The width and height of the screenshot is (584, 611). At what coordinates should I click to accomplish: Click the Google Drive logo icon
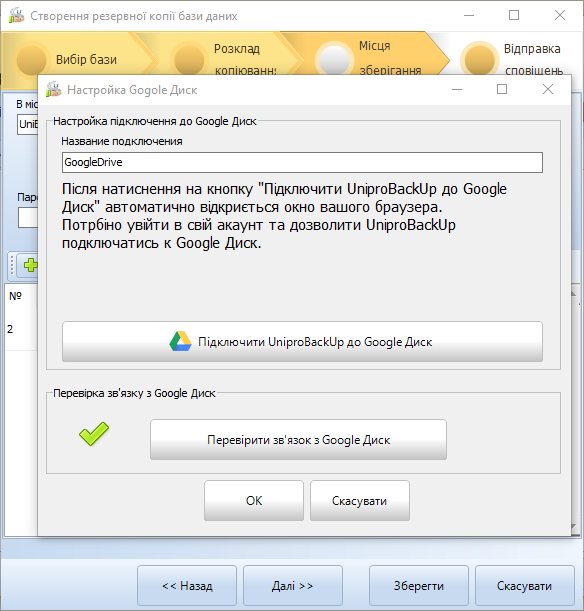(180, 341)
